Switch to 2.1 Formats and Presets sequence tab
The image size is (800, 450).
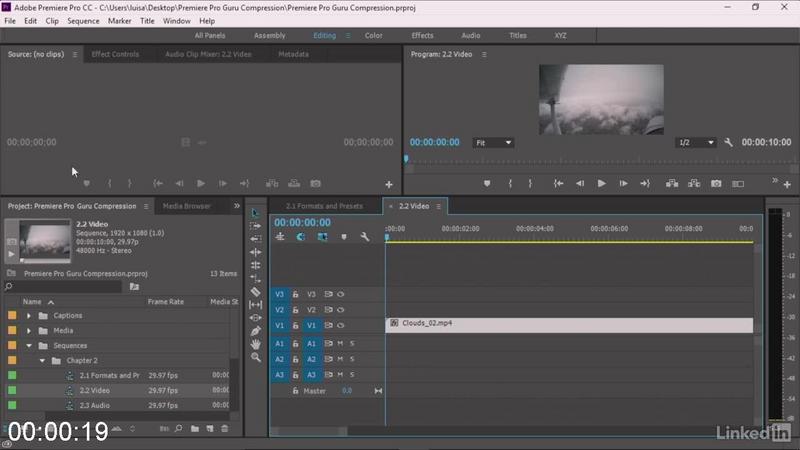coord(324,206)
